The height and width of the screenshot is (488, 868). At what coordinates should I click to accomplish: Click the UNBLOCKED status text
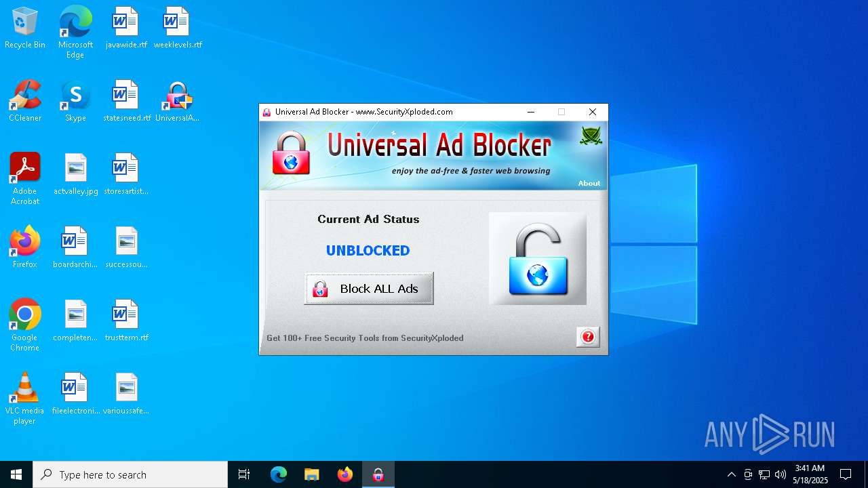point(368,251)
